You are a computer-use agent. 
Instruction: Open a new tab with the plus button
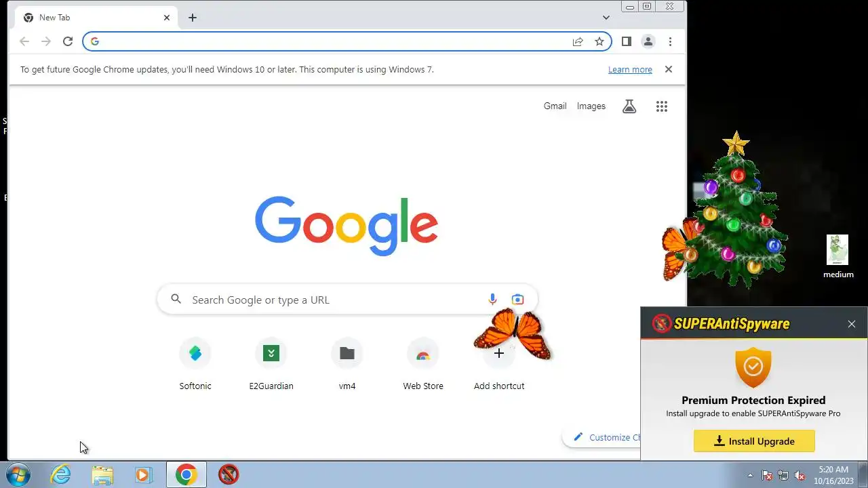pyautogui.click(x=193, y=18)
